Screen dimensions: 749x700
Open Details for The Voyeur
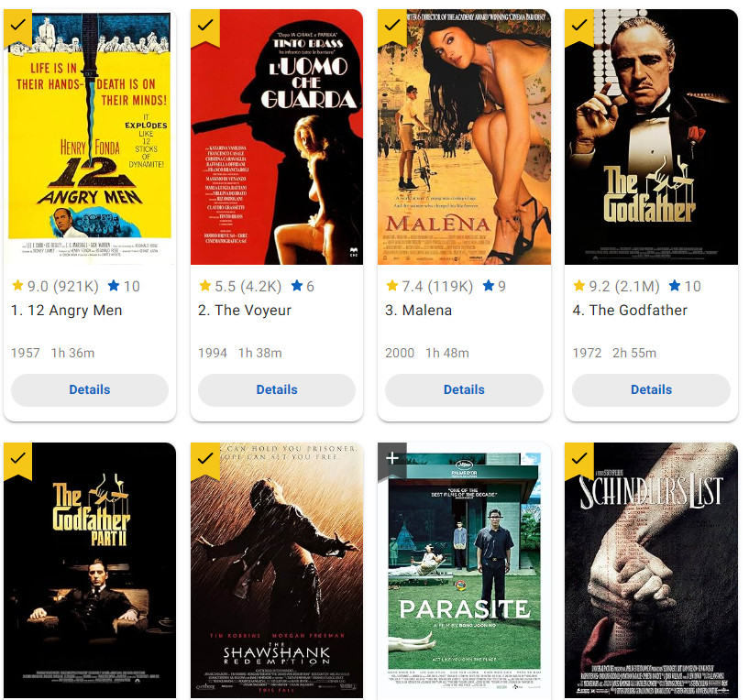(277, 389)
